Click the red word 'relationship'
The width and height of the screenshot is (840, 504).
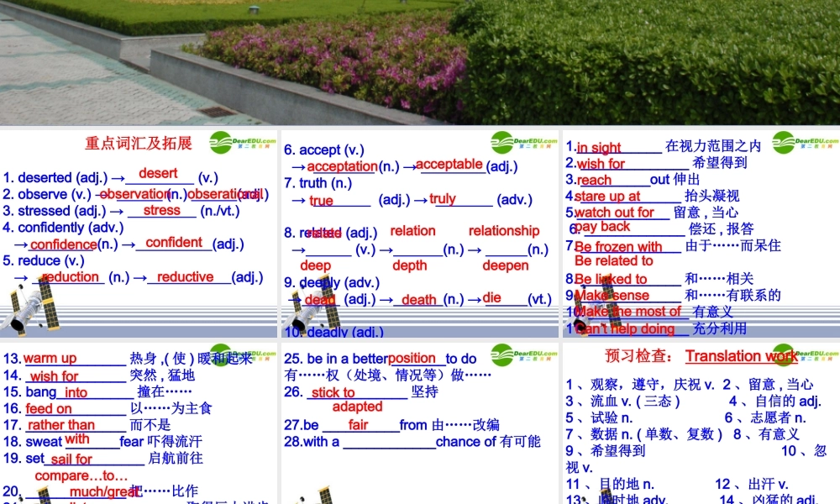[504, 230]
